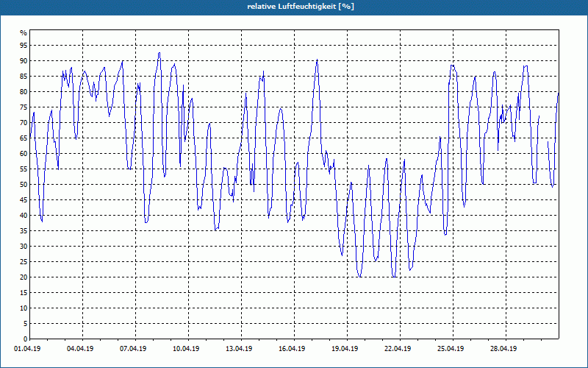Select the 65 y-axis label
The width and height of the screenshot is (588, 368).
(24, 138)
